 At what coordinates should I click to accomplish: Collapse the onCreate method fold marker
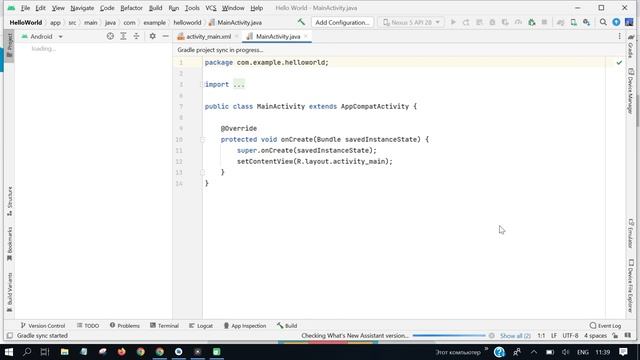point(202,140)
